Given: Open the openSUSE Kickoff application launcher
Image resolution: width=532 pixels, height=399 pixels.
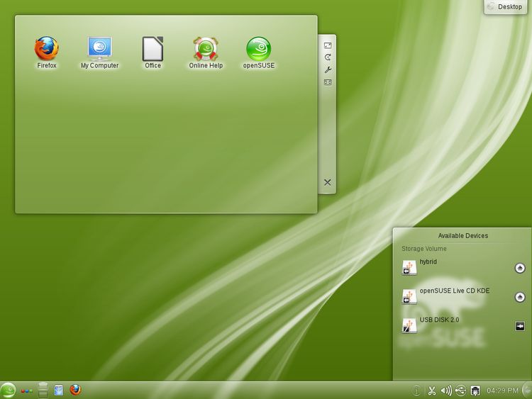Looking at the screenshot, I should 9,390.
